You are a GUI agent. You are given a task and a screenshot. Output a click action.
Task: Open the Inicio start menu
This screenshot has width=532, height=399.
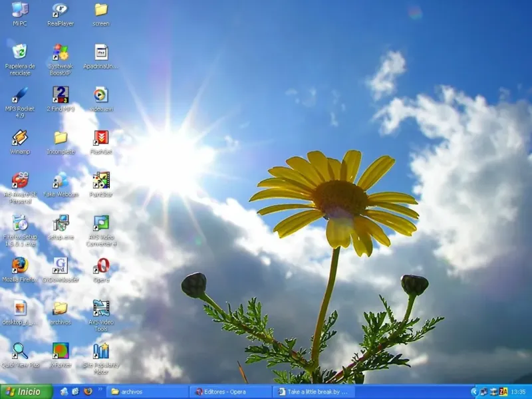click(27, 392)
